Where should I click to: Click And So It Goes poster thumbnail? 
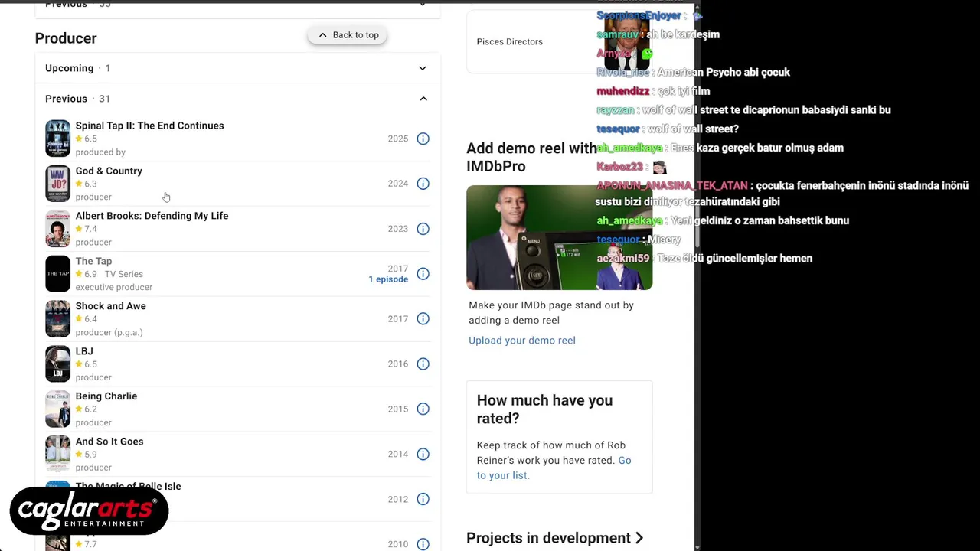pos(57,455)
